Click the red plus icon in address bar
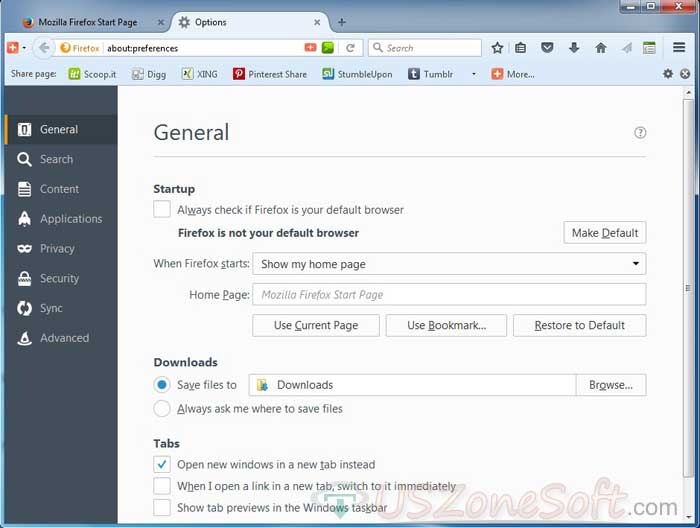This screenshot has height=528, width=700. pos(310,47)
